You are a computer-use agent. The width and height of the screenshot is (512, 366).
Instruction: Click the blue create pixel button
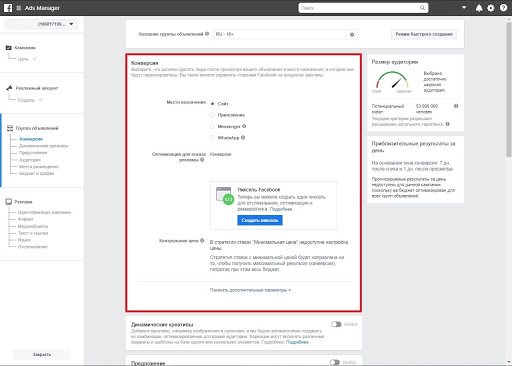tap(260, 220)
